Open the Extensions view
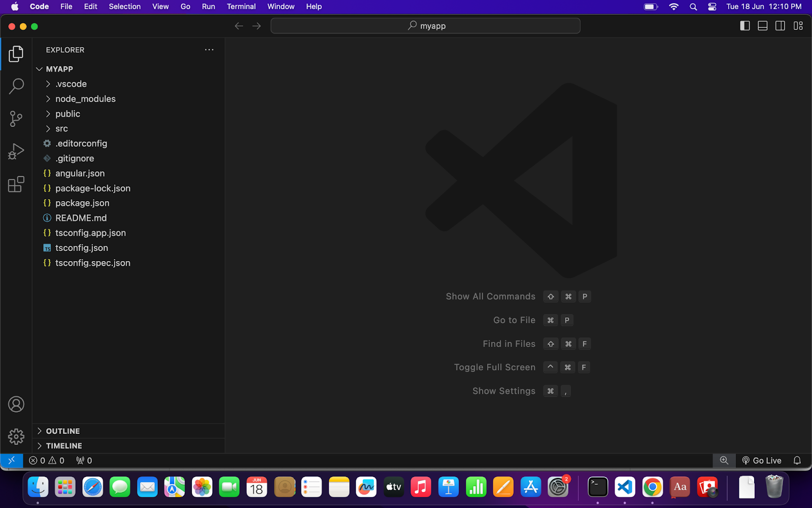This screenshot has height=508, width=812. pos(16,184)
